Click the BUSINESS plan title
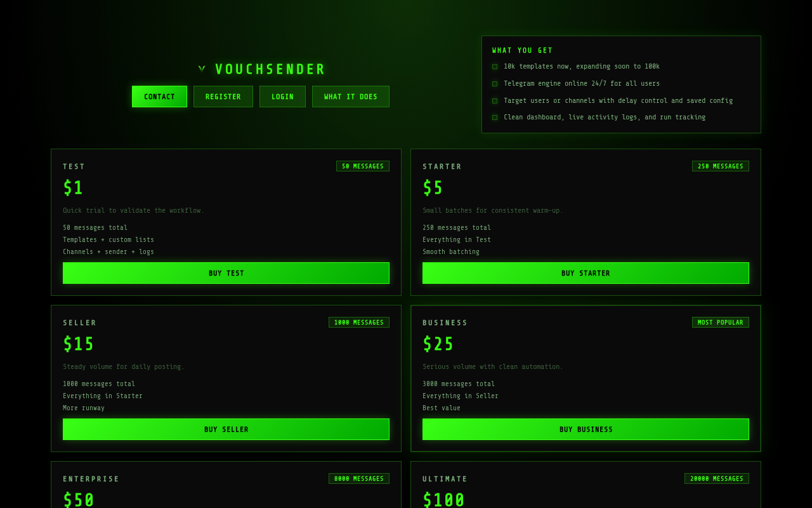The height and width of the screenshot is (508, 812). click(445, 323)
